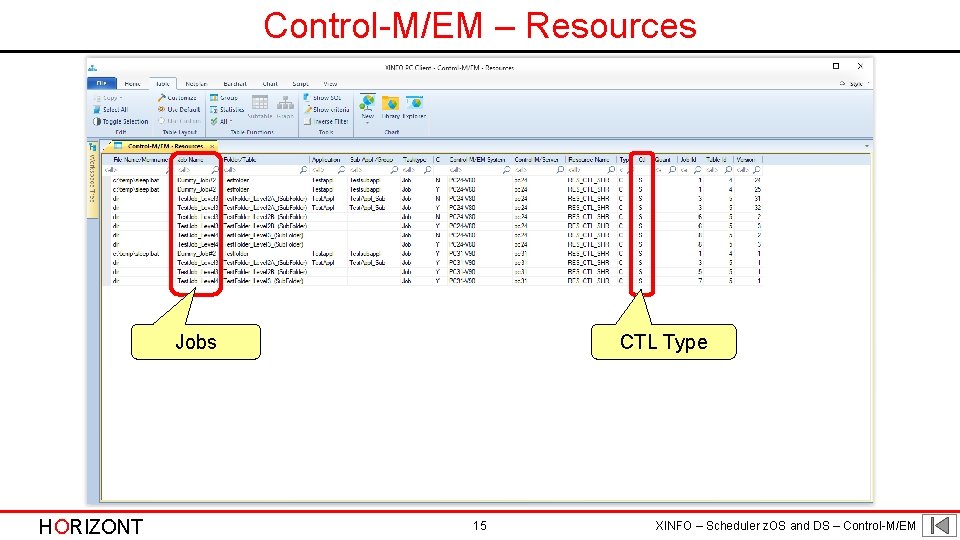Click Show criteria in the Tools group

[326, 110]
